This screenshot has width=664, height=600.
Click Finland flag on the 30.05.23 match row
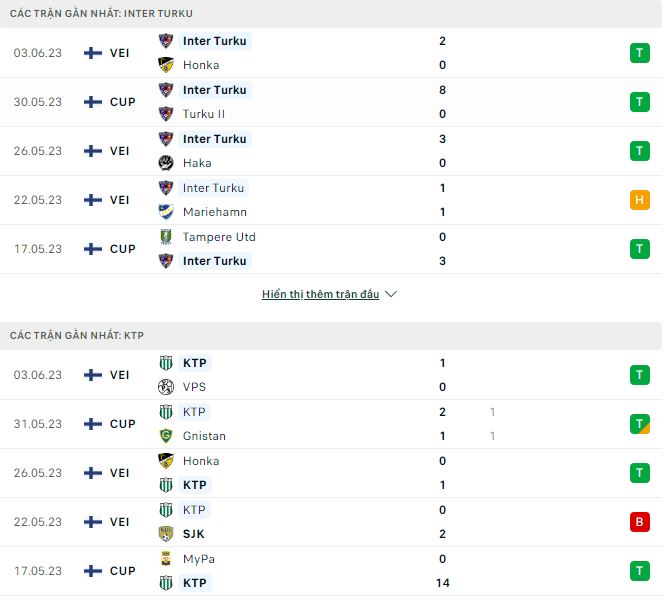point(93,102)
